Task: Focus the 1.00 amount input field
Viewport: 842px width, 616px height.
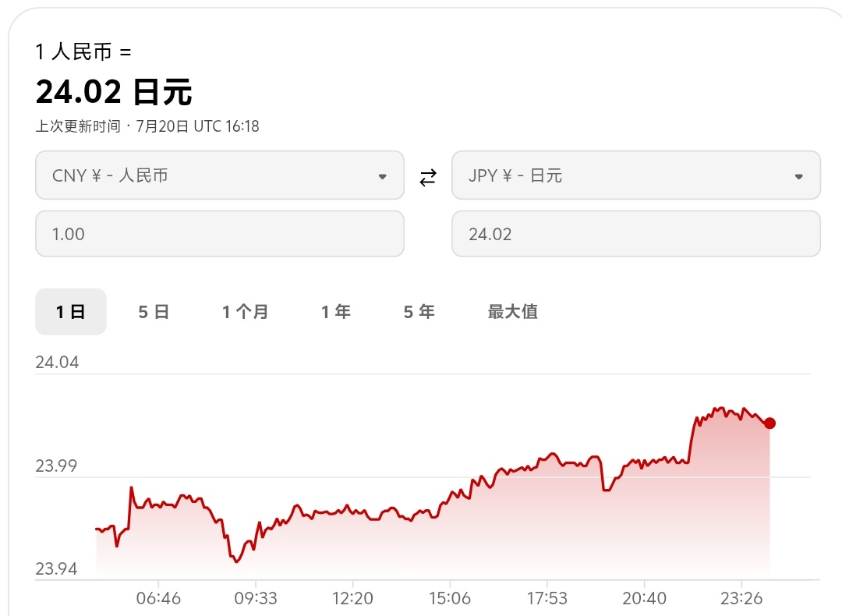Action: [220, 234]
